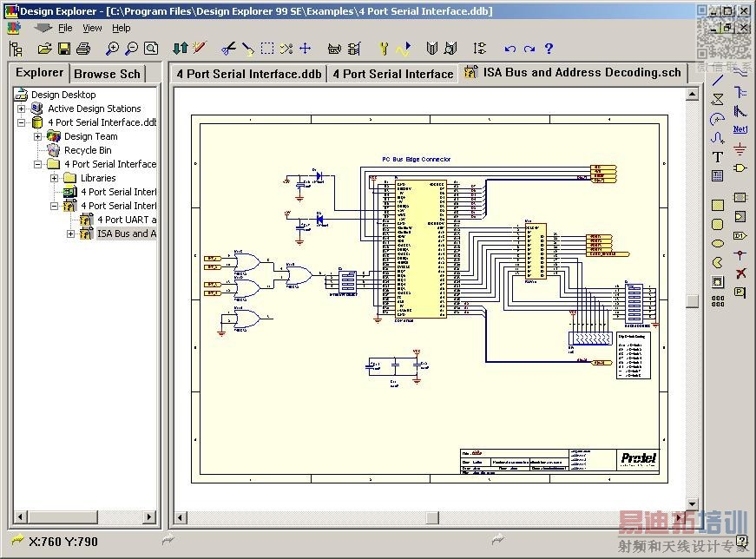The width and height of the screenshot is (756, 559).
Task: Collapse the 4 Port Serial Interface schematic project node
Action: (x=55, y=206)
